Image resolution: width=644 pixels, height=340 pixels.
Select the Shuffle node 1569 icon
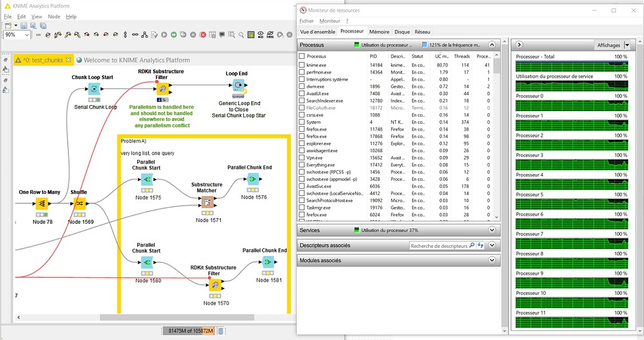79,203
